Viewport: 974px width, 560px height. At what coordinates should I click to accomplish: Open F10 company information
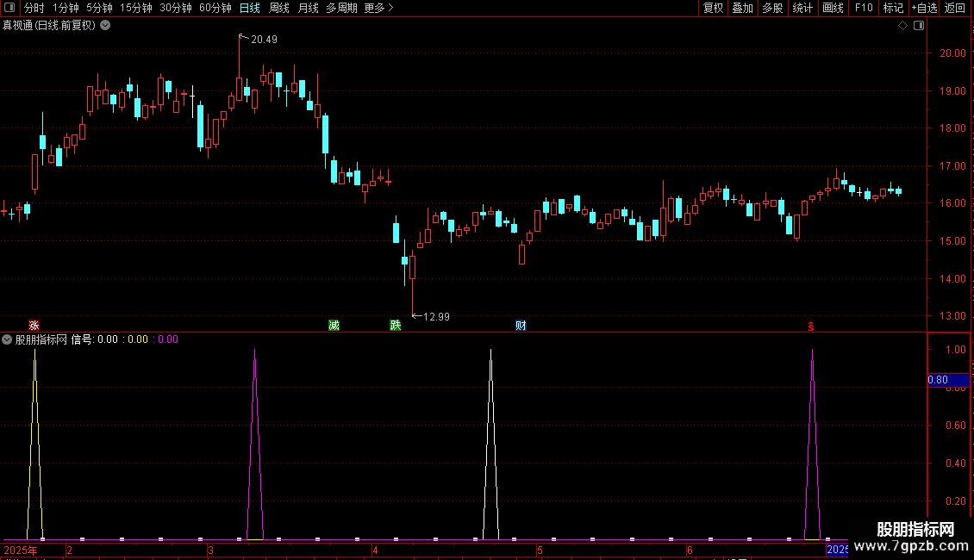coord(864,8)
